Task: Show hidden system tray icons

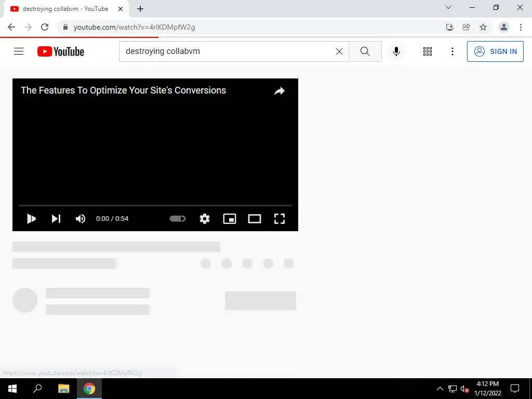Action: coord(440,389)
